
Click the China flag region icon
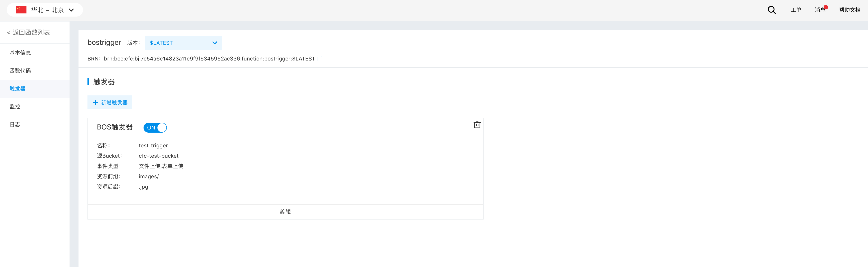pos(21,10)
